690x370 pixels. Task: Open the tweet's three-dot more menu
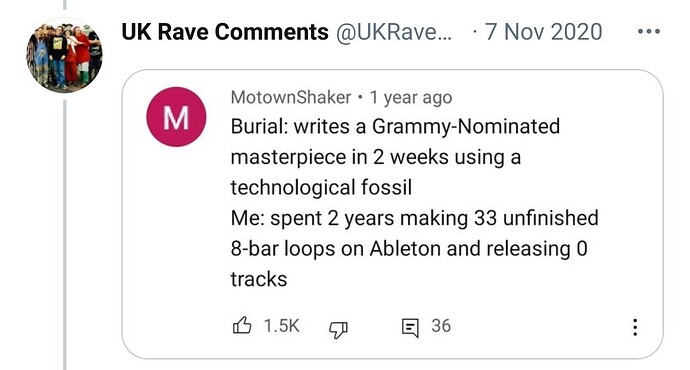[649, 32]
